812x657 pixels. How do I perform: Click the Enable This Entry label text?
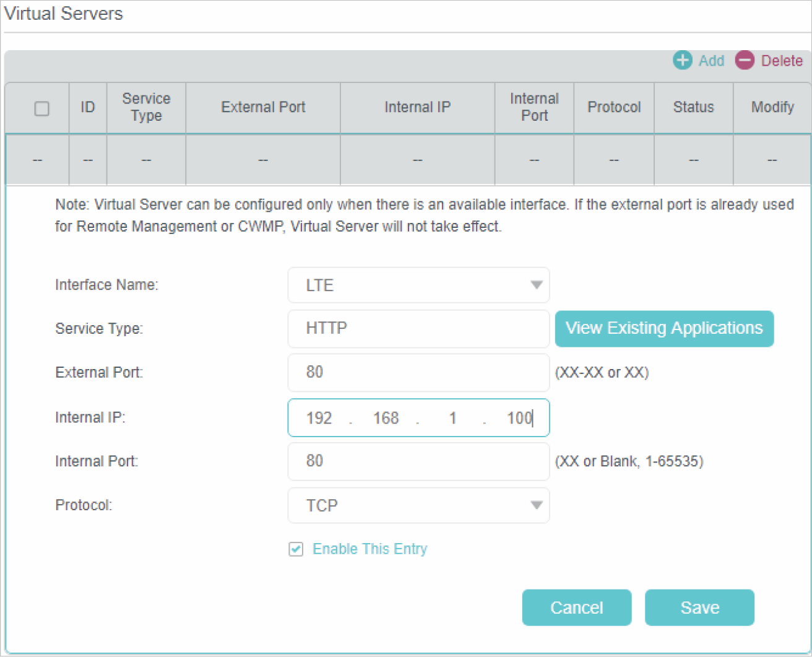[x=369, y=549]
